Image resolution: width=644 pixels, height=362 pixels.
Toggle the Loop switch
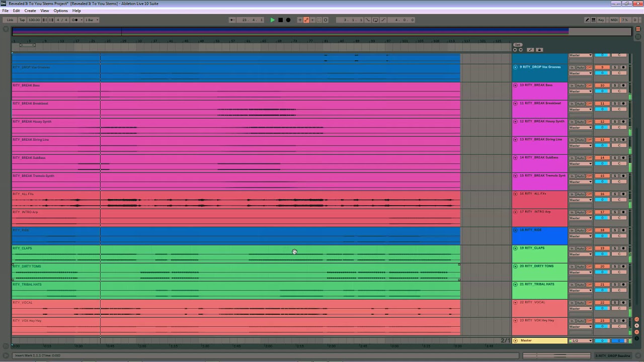[x=375, y=20]
